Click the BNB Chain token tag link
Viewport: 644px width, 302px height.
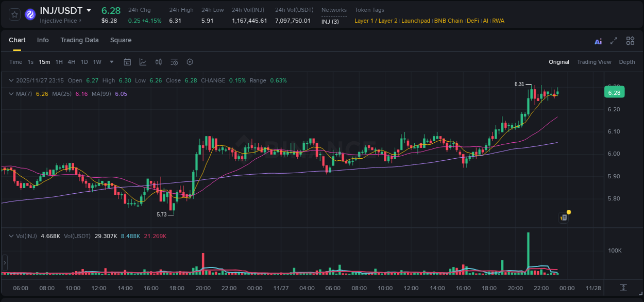[x=448, y=21]
